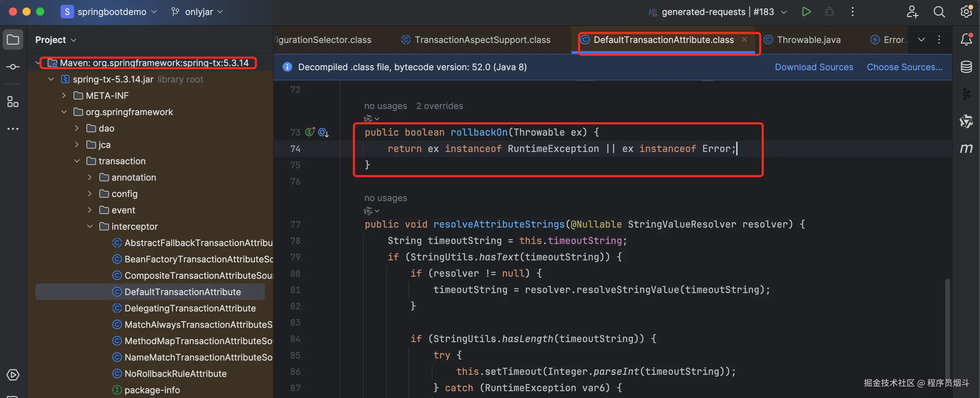Open the Notifications bell icon
This screenshot has height=398, width=980.
(x=966, y=39)
